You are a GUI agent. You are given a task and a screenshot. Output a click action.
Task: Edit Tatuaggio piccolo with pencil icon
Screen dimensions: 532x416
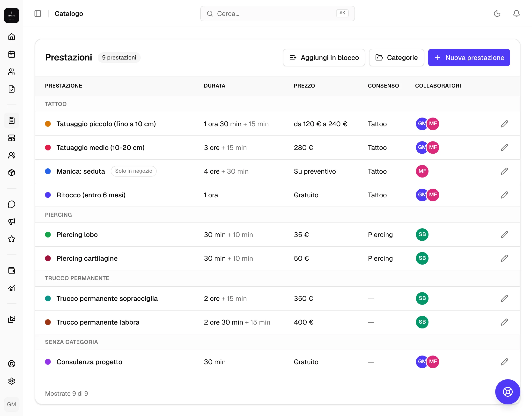(504, 124)
